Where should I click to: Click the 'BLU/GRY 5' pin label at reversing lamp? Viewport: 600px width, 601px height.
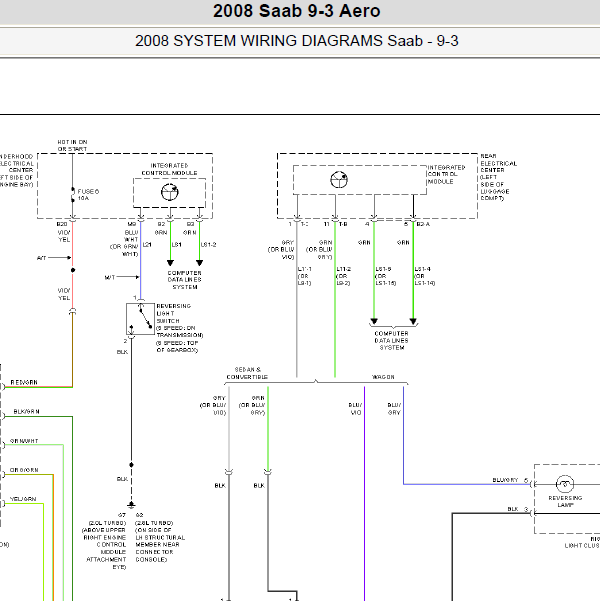tap(510, 480)
